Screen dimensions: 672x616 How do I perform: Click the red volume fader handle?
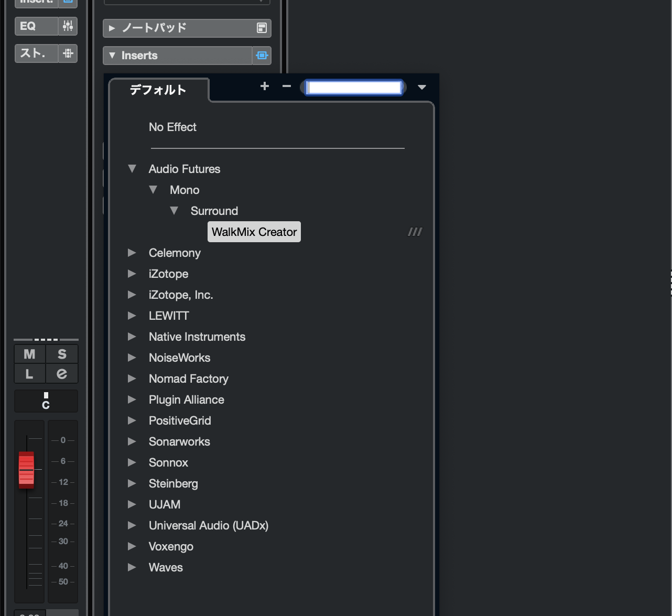click(26, 470)
